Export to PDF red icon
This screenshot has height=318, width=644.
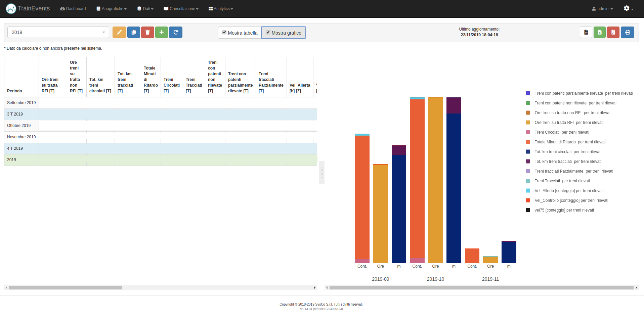[613, 32]
